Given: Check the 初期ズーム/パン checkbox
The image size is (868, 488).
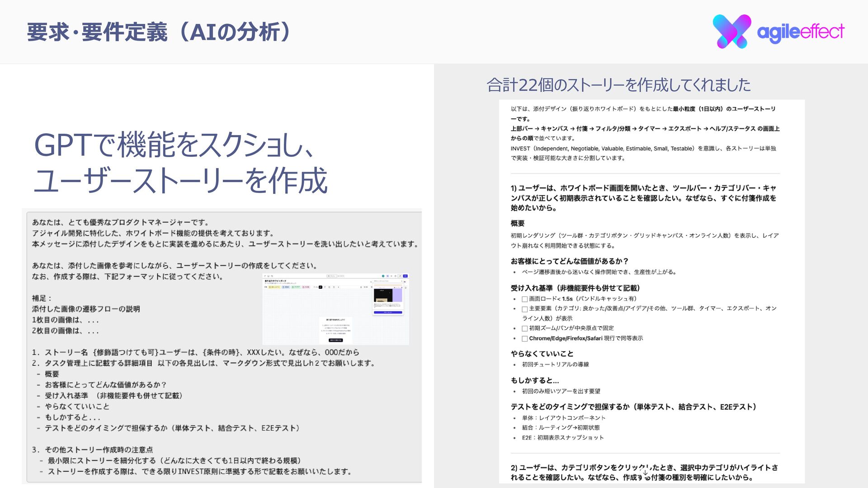Looking at the screenshot, I should 524,328.
